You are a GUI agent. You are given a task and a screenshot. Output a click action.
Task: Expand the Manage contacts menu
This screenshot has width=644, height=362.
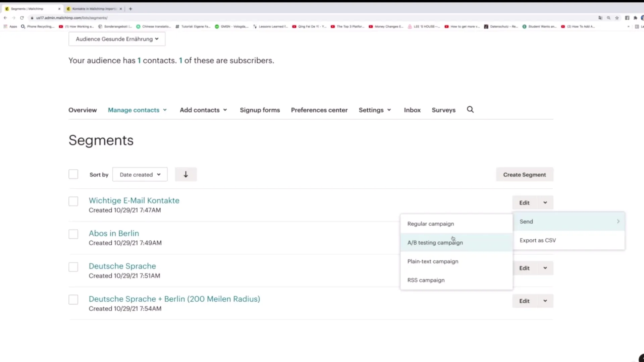tap(138, 110)
